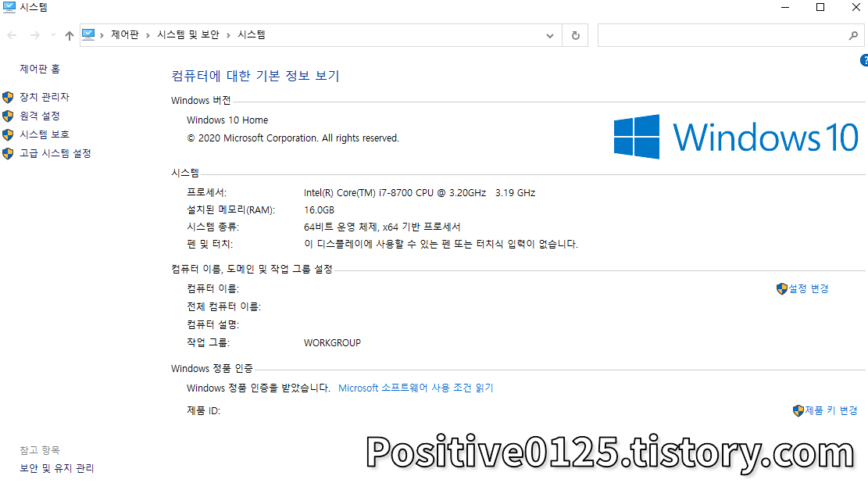Close the 시스템 window
Screen dimensions: 868x483
(x=855, y=7)
